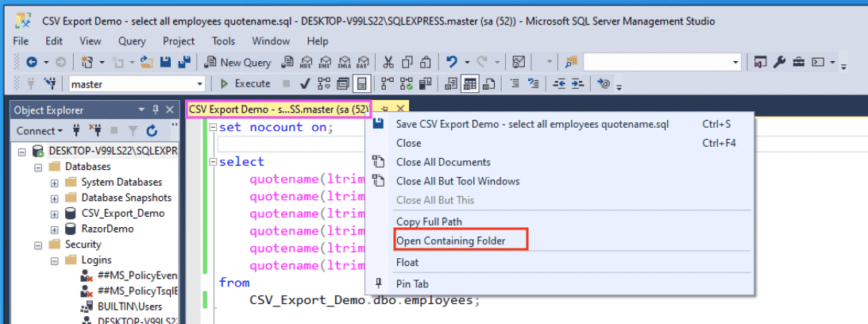Click the Navigate Backward arrow icon
Screen dimensions: 868x324
pos(32,62)
